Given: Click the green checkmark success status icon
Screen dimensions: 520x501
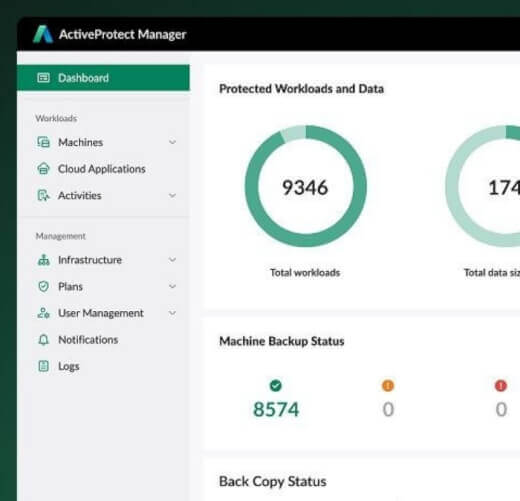Looking at the screenshot, I should coord(275,386).
